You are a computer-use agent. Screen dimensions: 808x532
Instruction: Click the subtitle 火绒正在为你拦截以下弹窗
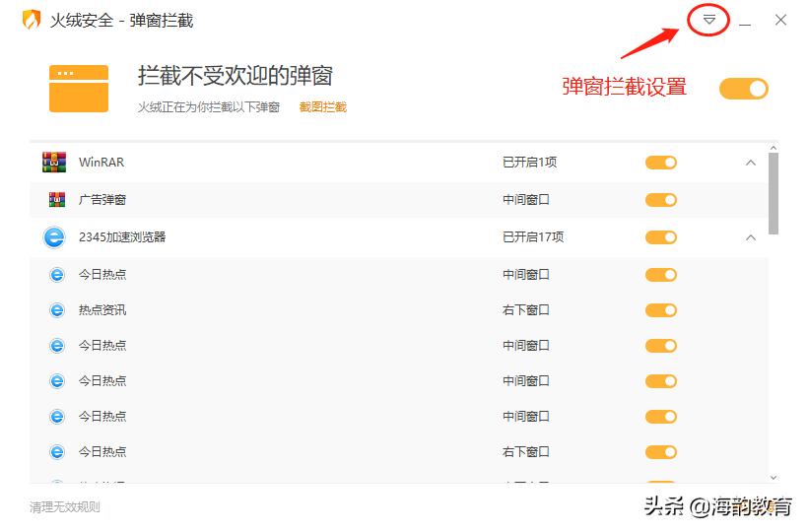click(209, 107)
